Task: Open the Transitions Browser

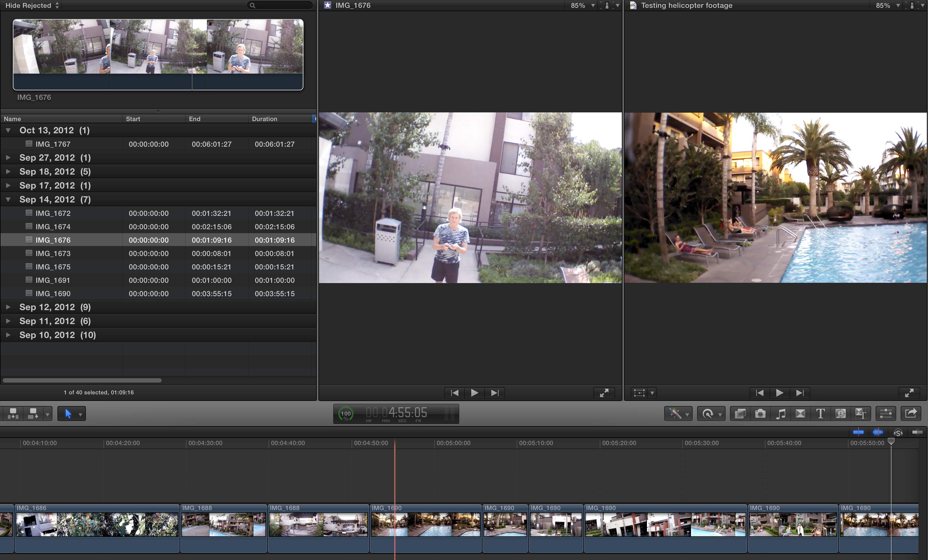Action: tap(800, 414)
